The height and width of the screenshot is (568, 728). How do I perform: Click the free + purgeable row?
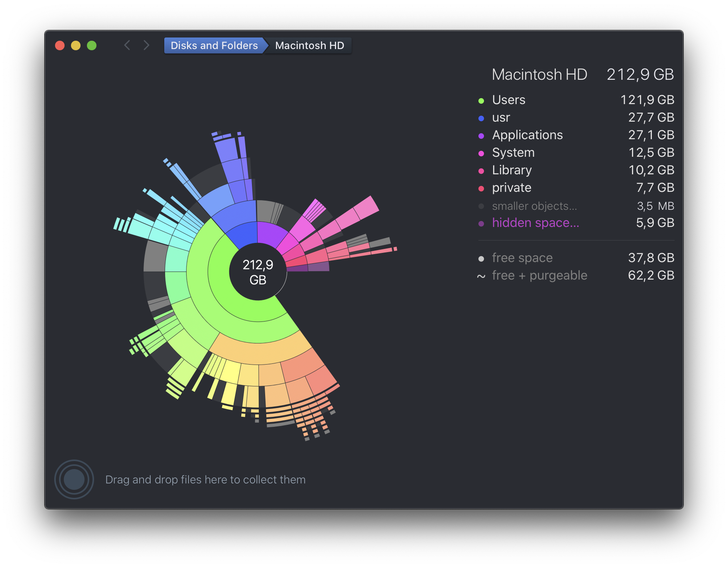[576, 275]
